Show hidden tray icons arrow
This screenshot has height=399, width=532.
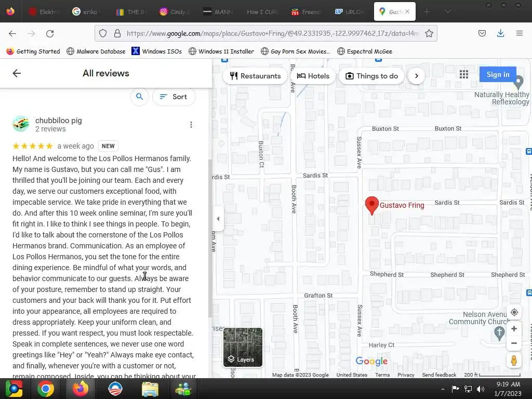[x=443, y=389]
